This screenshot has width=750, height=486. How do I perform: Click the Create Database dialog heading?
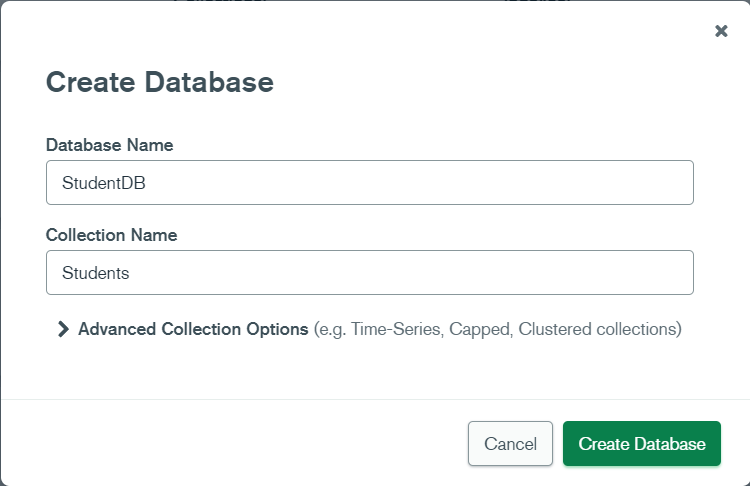[160, 82]
